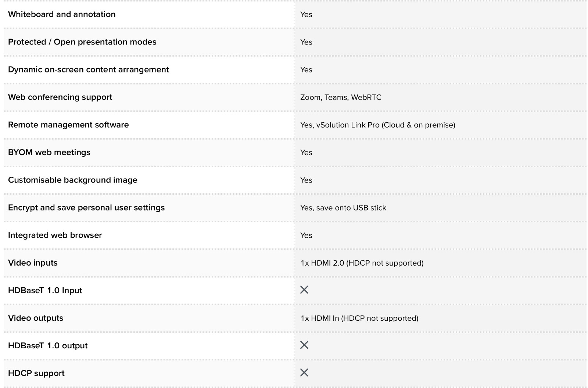The width and height of the screenshot is (588, 388).
Task: Click the Web conferencing support label
Action: (x=60, y=97)
